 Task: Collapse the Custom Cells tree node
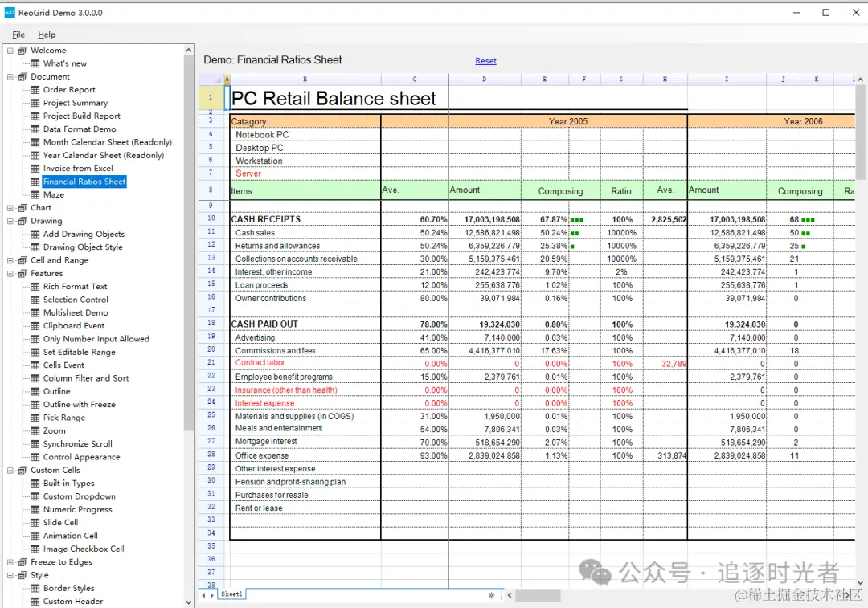pyautogui.click(x=10, y=470)
